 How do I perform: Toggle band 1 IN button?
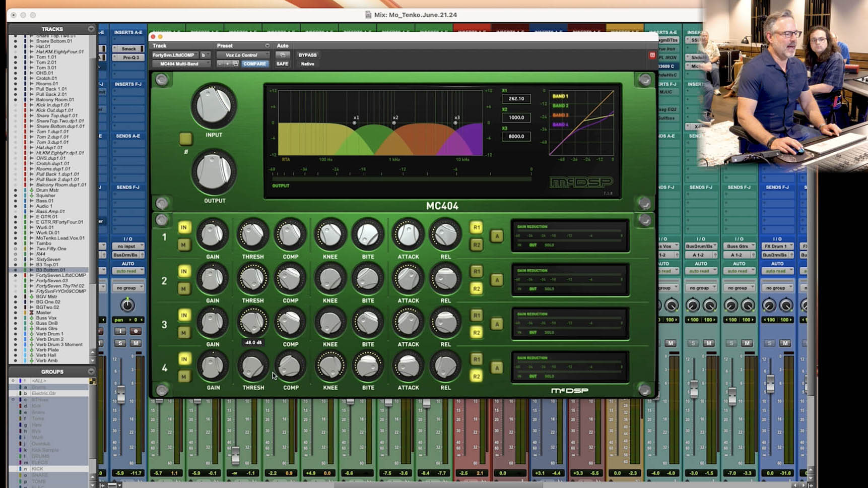point(184,227)
